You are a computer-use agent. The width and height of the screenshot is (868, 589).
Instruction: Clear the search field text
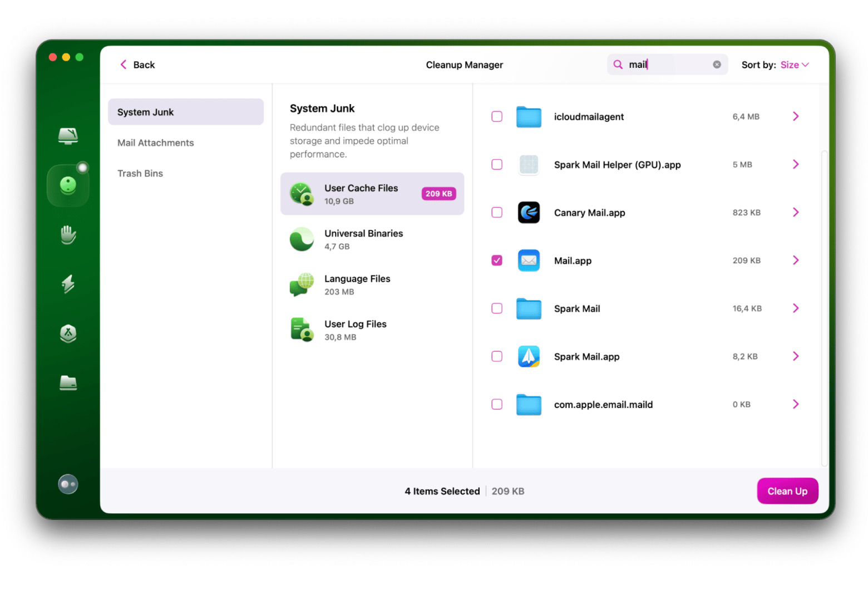(x=717, y=65)
